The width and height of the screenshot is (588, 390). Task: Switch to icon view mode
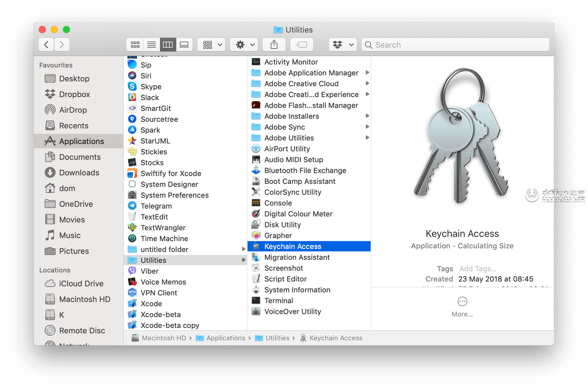(x=135, y=45)
